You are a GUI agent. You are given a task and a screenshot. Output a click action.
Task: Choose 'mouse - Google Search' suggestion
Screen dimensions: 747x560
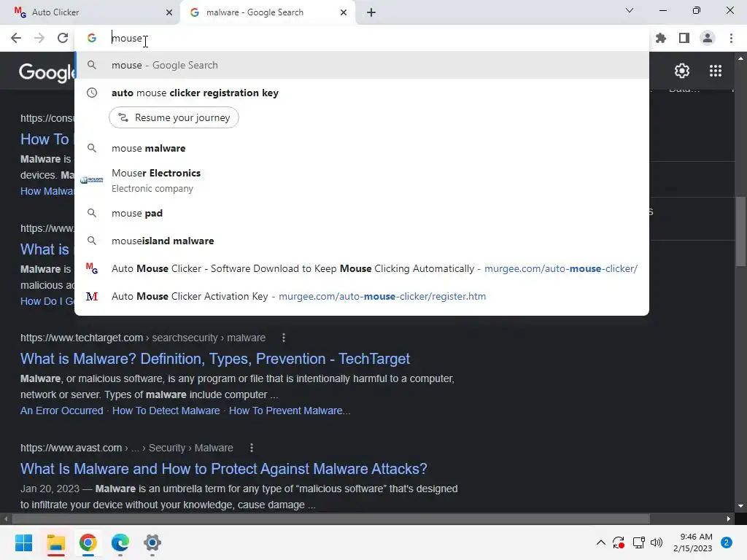pyautogui.click(x=362, y=65)
